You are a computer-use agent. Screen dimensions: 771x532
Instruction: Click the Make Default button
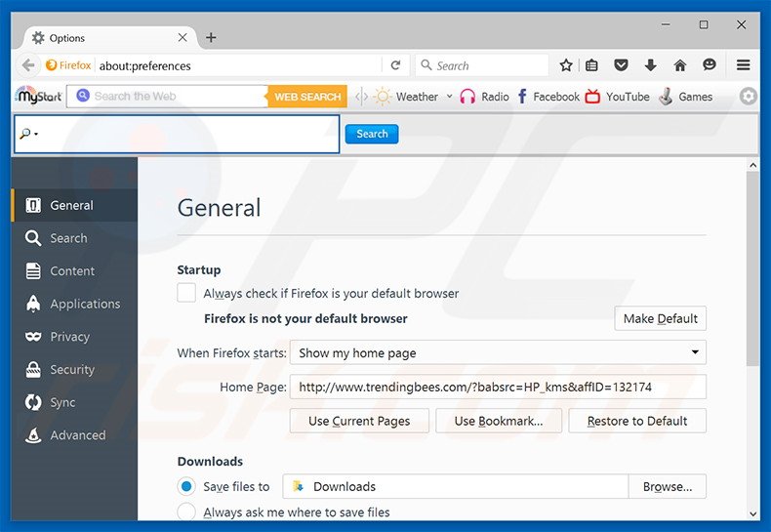[660, 318]
